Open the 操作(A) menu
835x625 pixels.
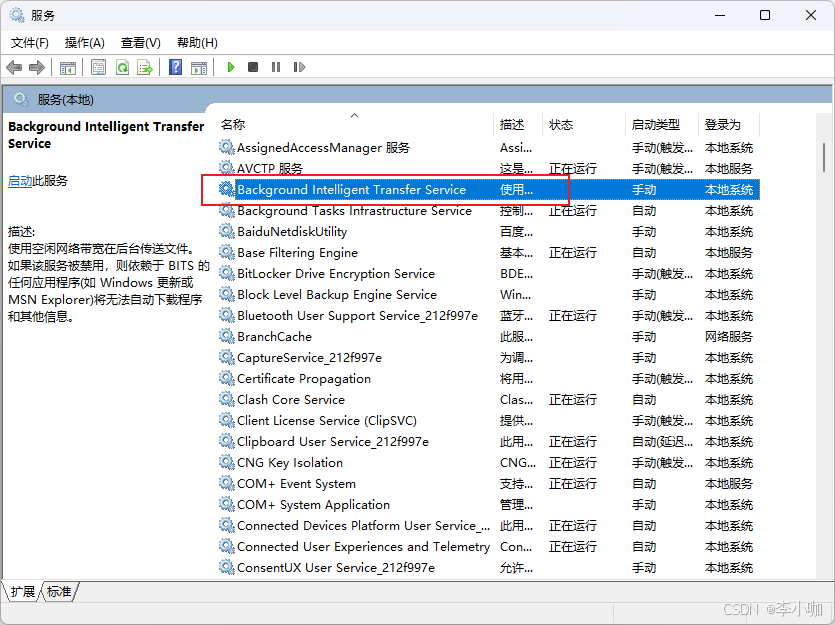coord(84,43)
